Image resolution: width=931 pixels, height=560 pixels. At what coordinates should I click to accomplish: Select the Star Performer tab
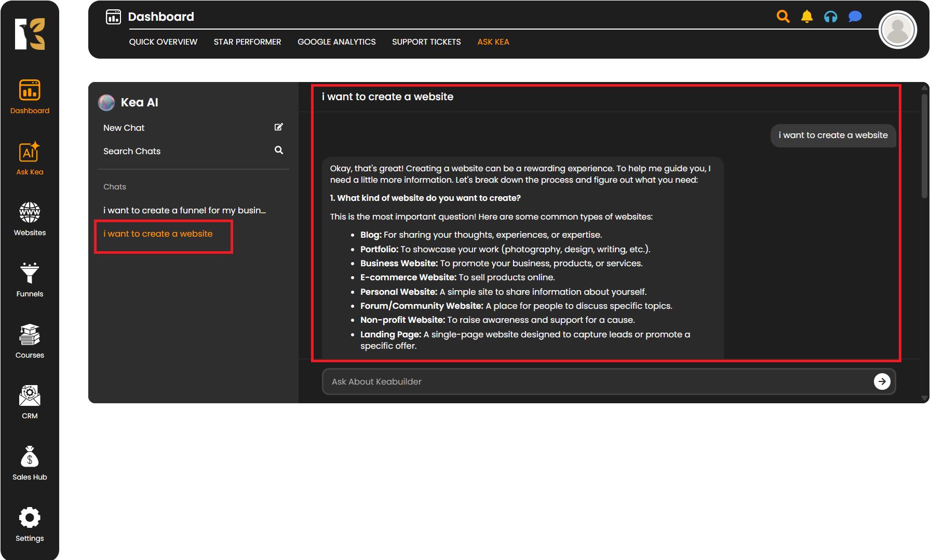[247, 42]
